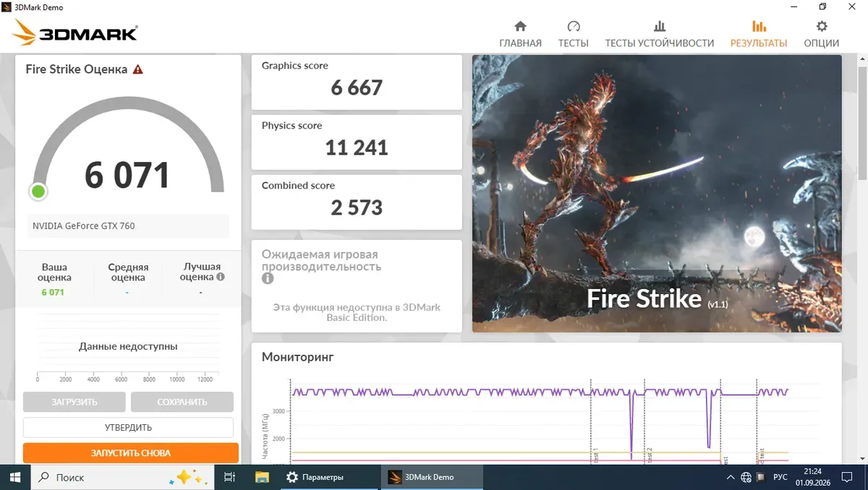The width and height of the screenshot is (868, 490).
Task: Switch to the Результаты tab
Action: pyautogui.click(x=758, y=34)
